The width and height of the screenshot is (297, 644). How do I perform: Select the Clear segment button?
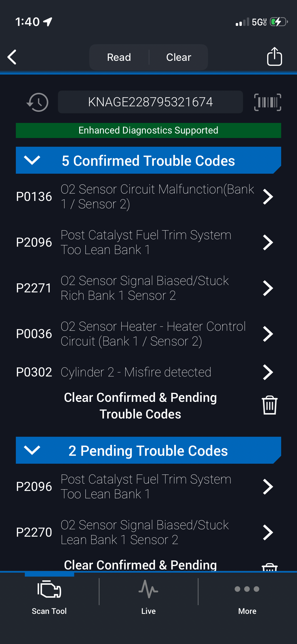(178, 57)
